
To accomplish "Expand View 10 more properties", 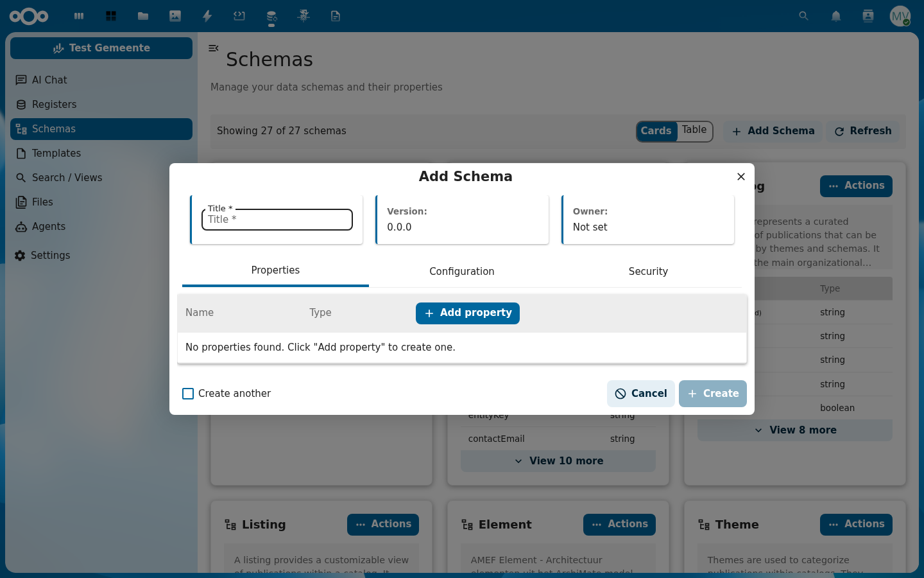I will click(558, 461).
